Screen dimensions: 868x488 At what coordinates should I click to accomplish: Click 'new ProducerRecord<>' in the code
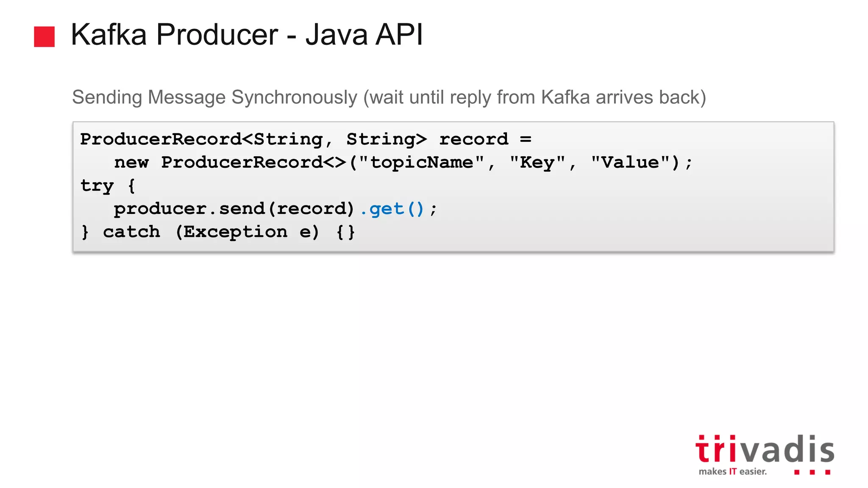pos(230,163)
